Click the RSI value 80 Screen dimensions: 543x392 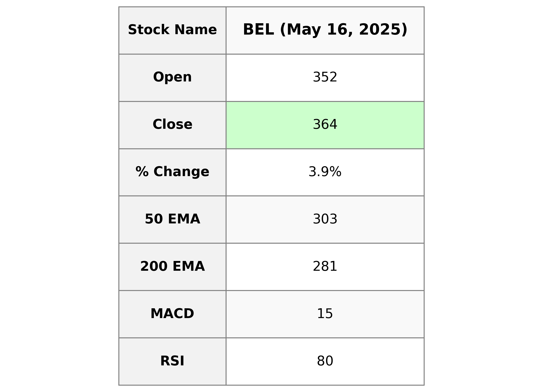pos(325,361)
